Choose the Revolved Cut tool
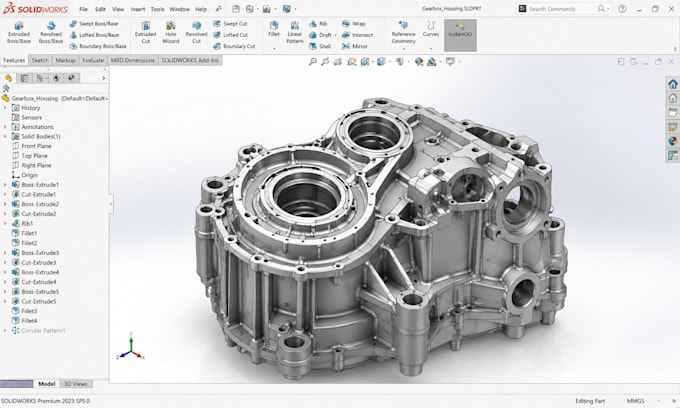The image size is (680, 408). point(196,32)
